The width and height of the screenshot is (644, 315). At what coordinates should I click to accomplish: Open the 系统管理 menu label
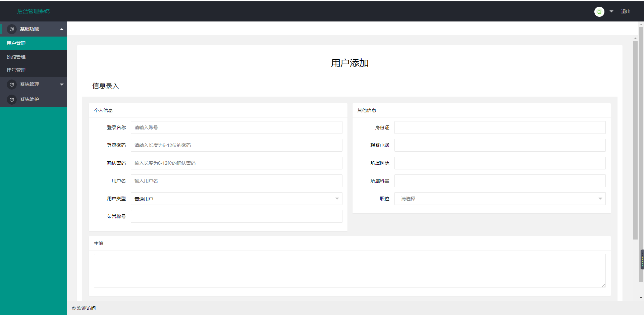tap(30, 85)
